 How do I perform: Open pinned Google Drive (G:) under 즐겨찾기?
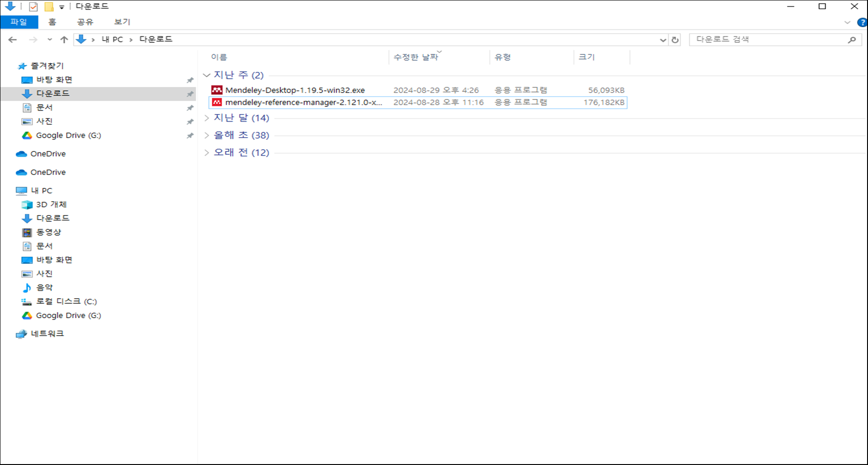68,135
